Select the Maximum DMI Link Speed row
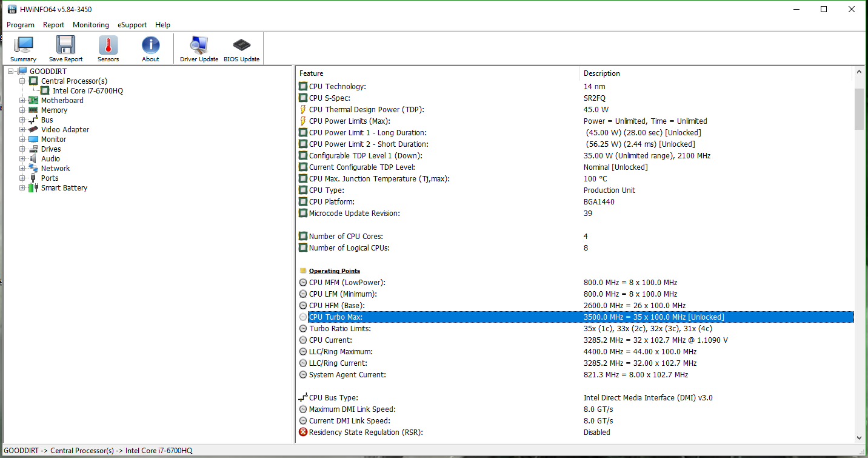Screen dimensions: 868x458 tap(575, 409)
